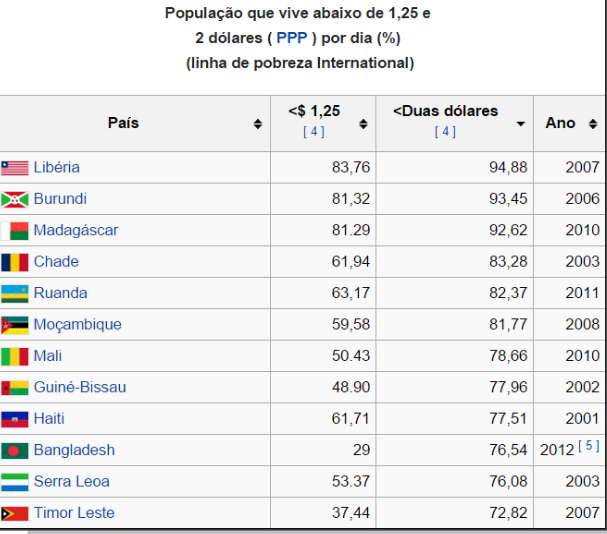The height and width of the screenshot is (534, 607).
Task: Open the PPP link in title
Action: pos(292,39)
